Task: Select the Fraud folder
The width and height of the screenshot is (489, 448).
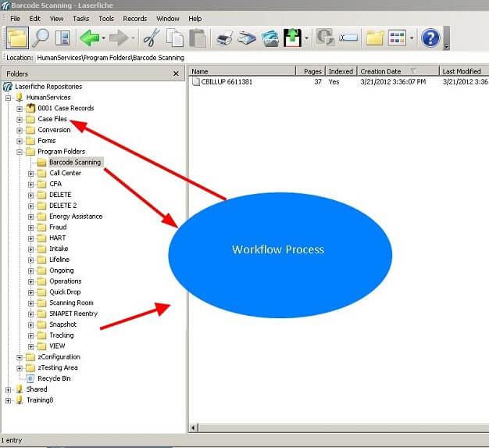Action: point(58,227)
